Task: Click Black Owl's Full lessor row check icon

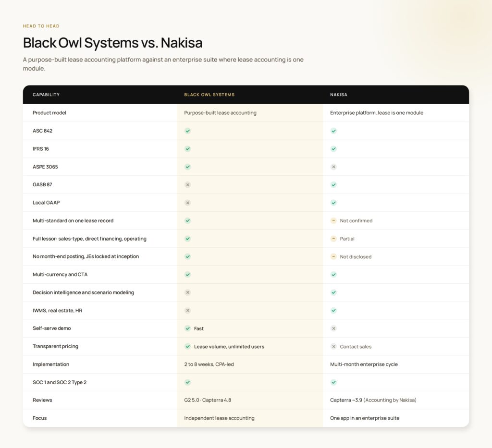Action: click(x=188, y=239)
